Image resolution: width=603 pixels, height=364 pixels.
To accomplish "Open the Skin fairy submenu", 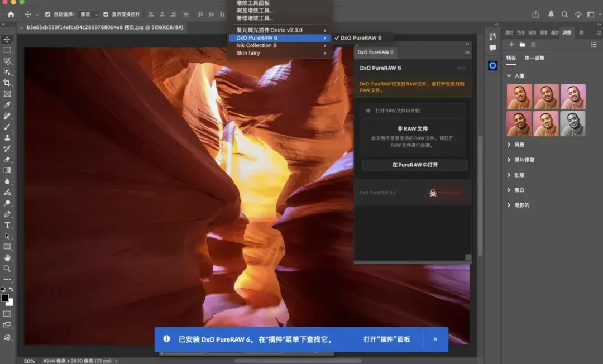I will pos(280,53).
